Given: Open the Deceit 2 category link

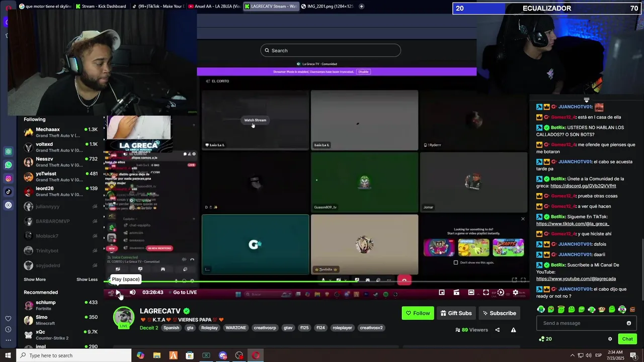Looking at the screenshot, I should click(149, 328).
